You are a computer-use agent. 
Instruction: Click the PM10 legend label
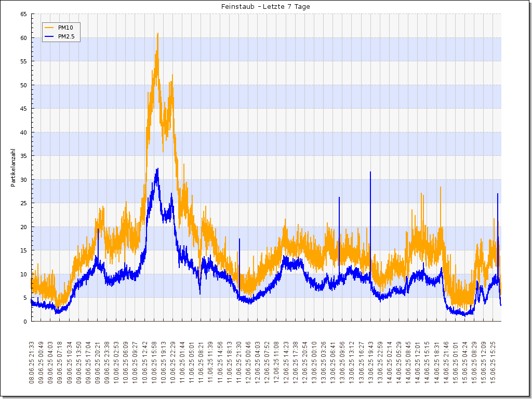click(65, 28)
